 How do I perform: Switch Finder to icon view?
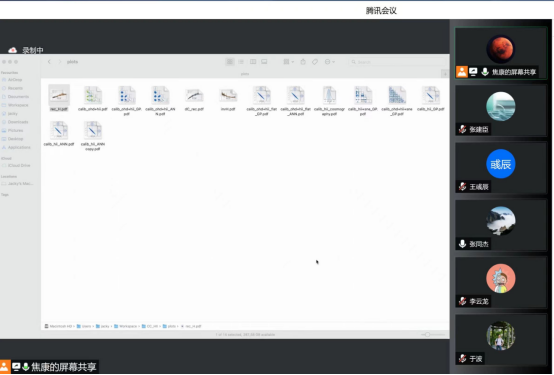[x=230, y=62]
